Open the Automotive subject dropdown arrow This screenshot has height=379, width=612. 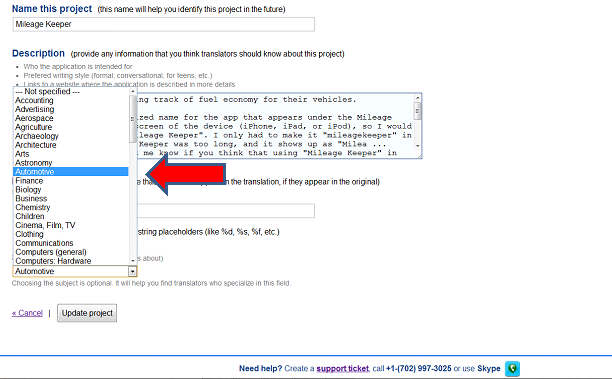tap(132, 271)
